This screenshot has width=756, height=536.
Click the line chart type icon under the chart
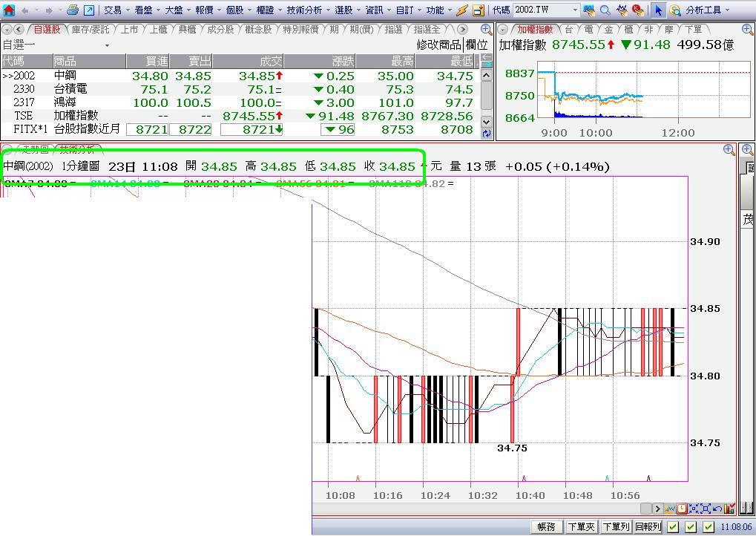tap(670, 509)
